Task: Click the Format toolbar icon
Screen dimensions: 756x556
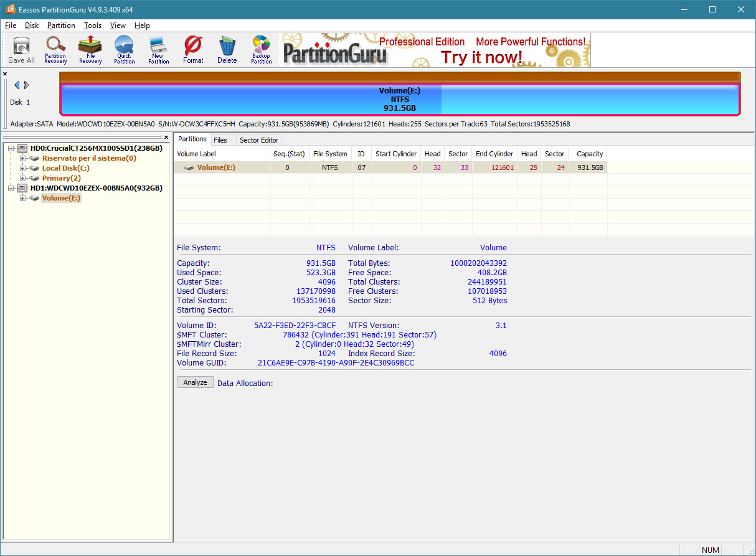Action: click(193, 50)
